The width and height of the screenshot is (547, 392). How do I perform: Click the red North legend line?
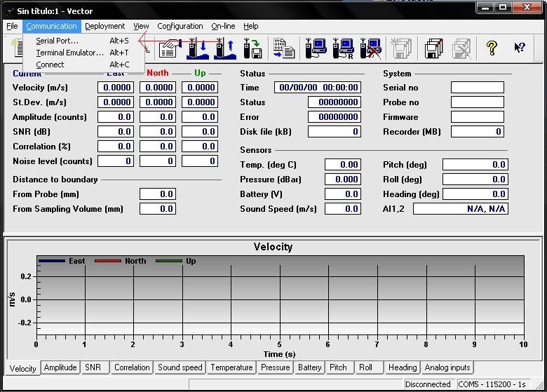coord(108,261)
